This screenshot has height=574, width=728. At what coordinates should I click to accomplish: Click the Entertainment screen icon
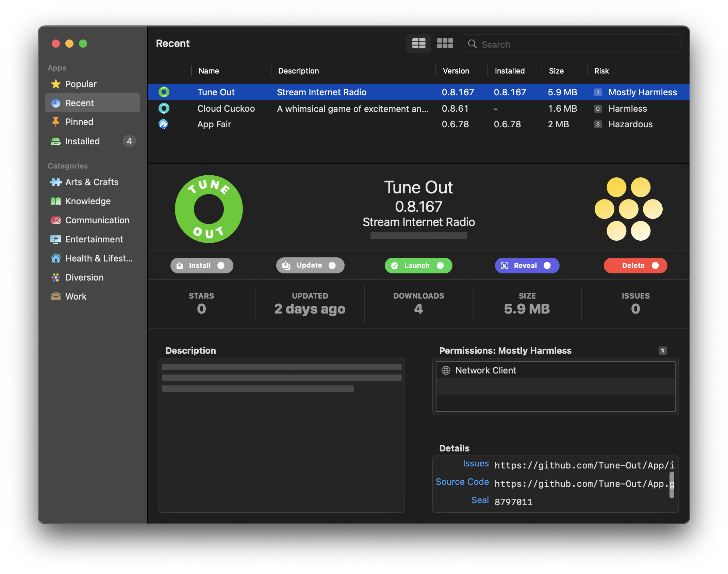tap(56, 239)
